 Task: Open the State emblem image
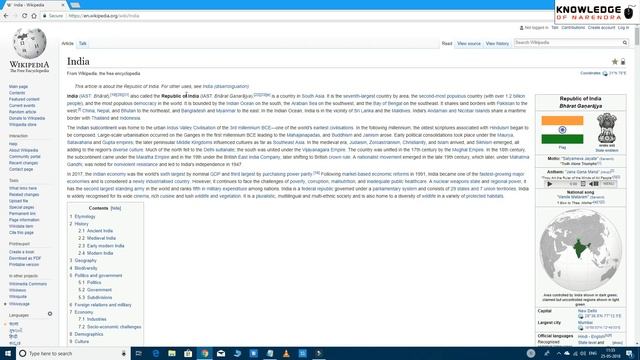point(607,128)
